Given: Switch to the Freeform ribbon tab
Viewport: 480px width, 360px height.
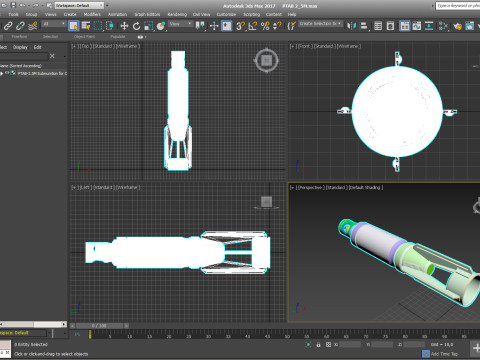Looking at the screenshot, I should coord(19,37).
